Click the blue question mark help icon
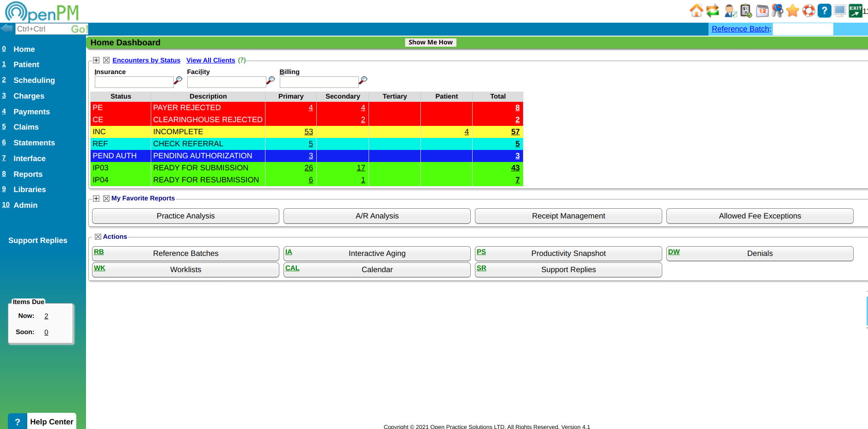Image resolution: width=868 pixels, height=429 pixels. click(824, 10)
